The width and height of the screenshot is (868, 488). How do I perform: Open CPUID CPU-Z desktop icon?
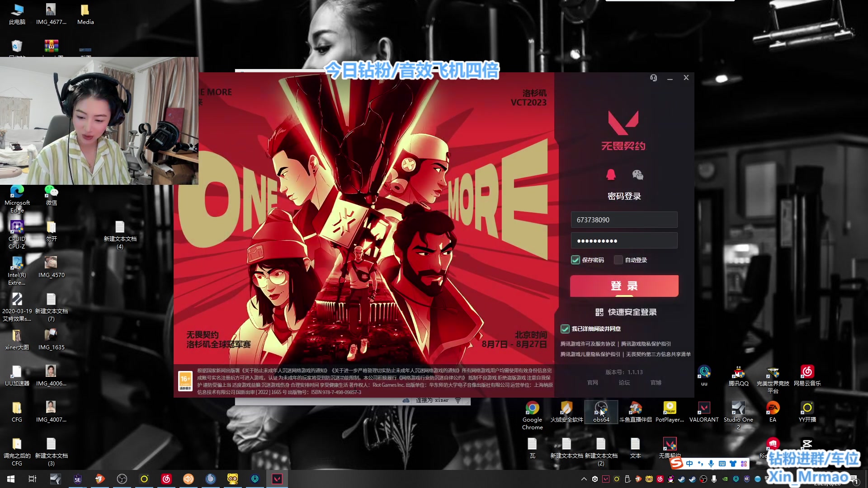17,235
